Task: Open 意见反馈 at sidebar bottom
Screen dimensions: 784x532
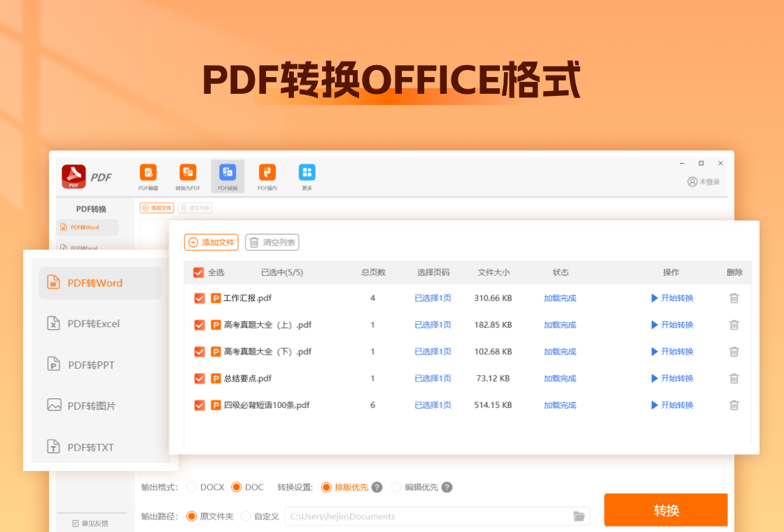Action: (x=90, y=523)
